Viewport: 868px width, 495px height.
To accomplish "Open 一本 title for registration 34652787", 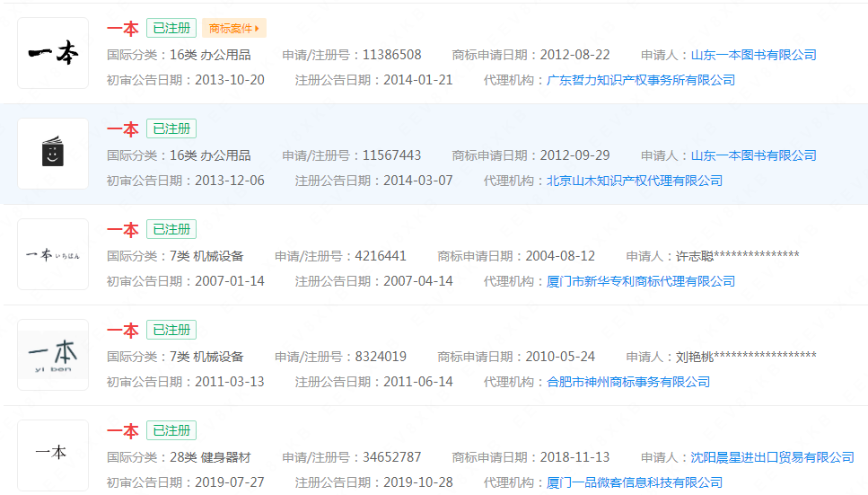I will pos(122,430).
